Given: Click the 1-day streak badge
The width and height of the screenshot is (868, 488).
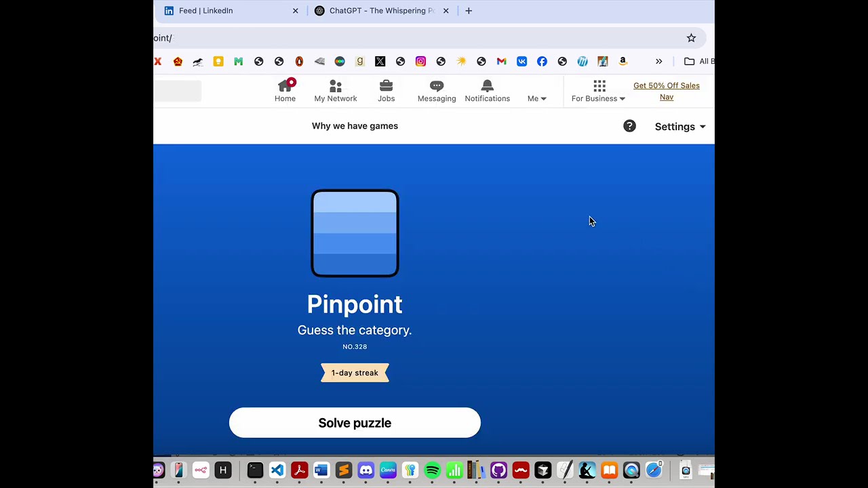Looking at the screenshot, I should pyautogui.click(x=355, y=373).
